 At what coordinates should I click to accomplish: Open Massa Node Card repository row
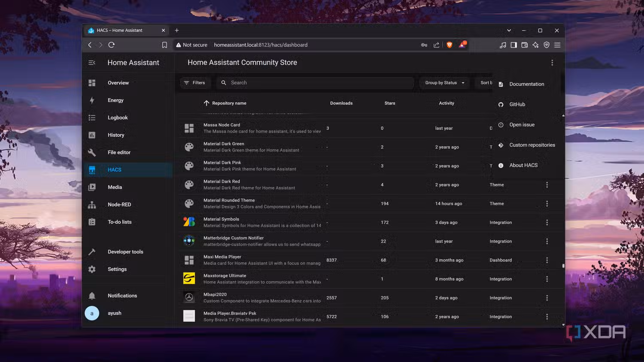click(336, 128)
